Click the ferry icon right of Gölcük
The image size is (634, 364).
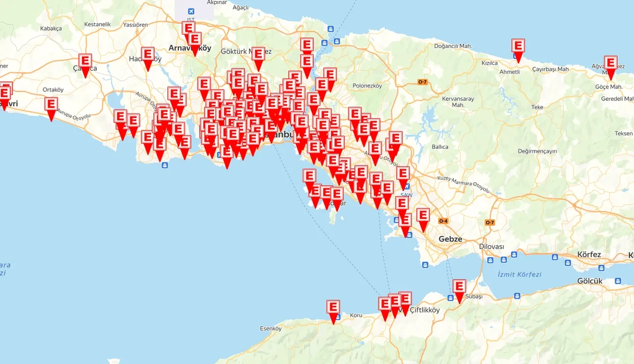618,281
